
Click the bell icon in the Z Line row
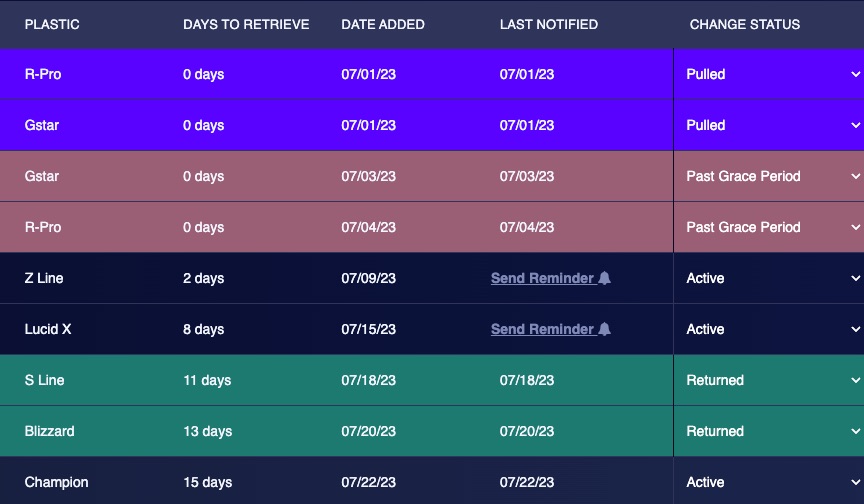pyautogui.click(x=605, y=279)
